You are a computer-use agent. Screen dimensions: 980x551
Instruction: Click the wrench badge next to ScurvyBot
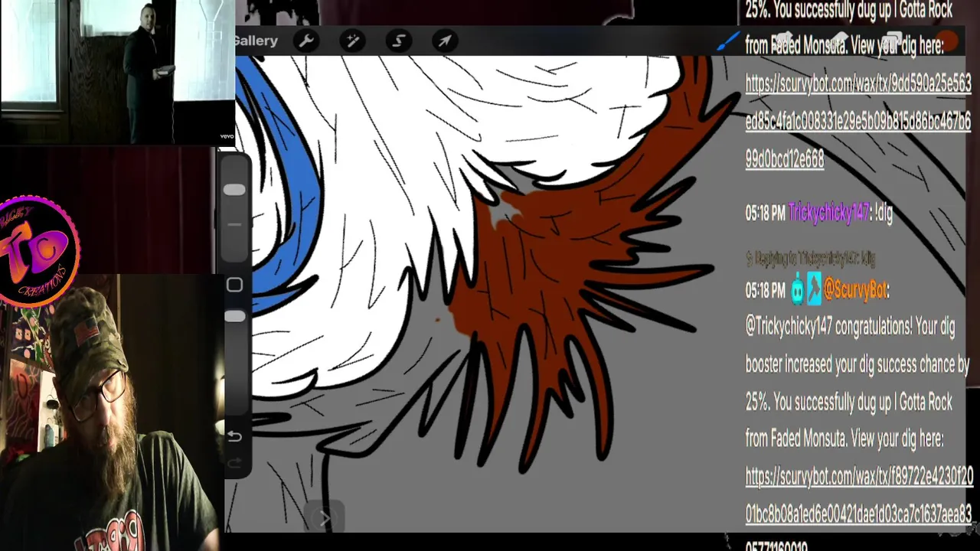click(x=814, y=289)
